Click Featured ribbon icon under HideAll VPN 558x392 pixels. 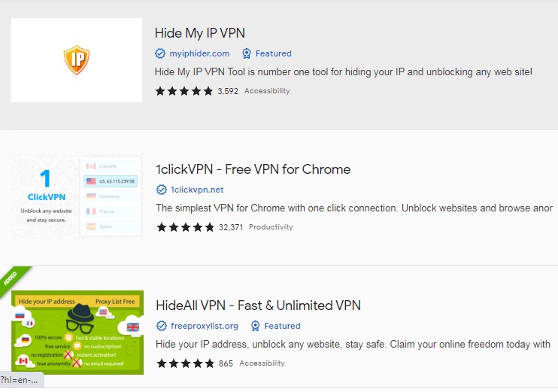click(x=255, y=326)
